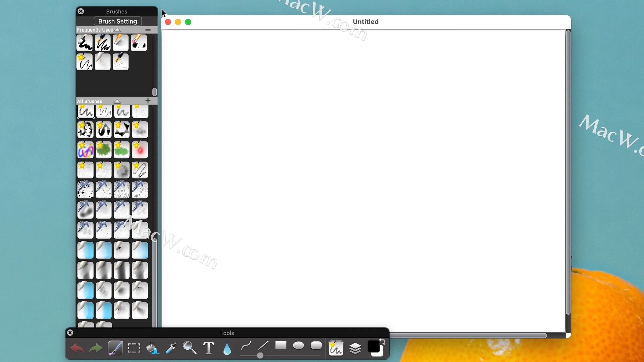Click the Frequently Used section scrollbar
This screenshot has width=644, height=362.
pyautogui.click(x=155, y=92)
